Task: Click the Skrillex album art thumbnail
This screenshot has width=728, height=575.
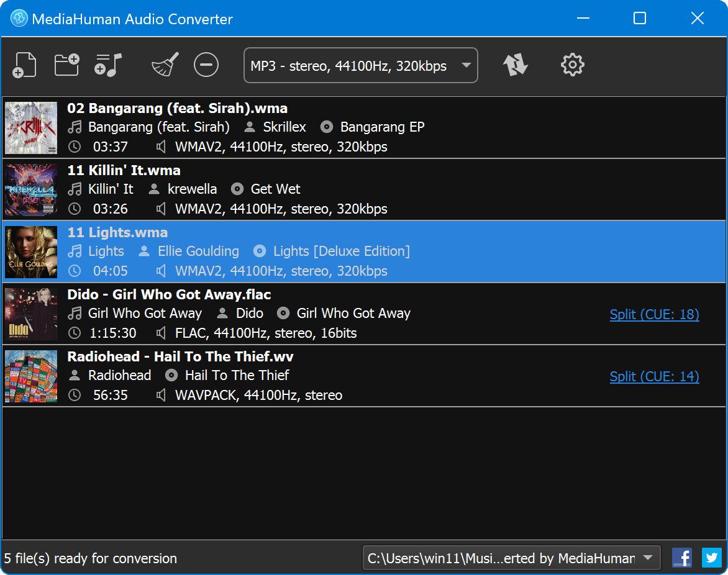Action: pyautogui.click(x=31, y=127)
